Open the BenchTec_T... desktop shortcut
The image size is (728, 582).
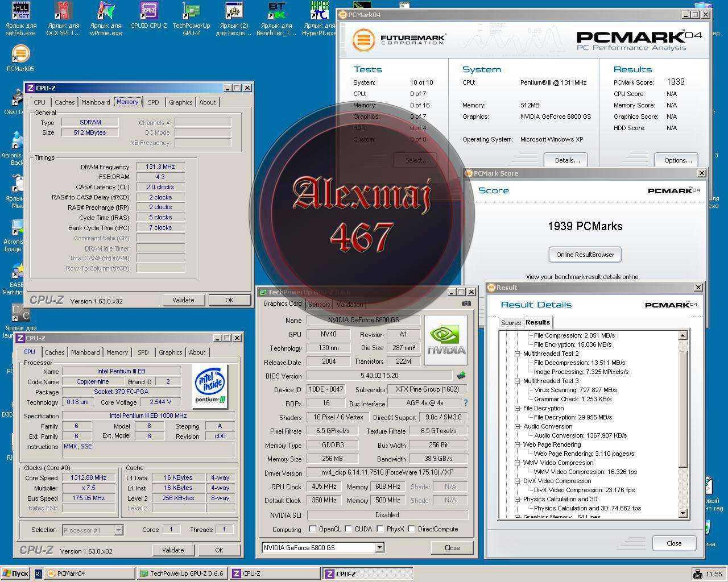pos(276,18)
